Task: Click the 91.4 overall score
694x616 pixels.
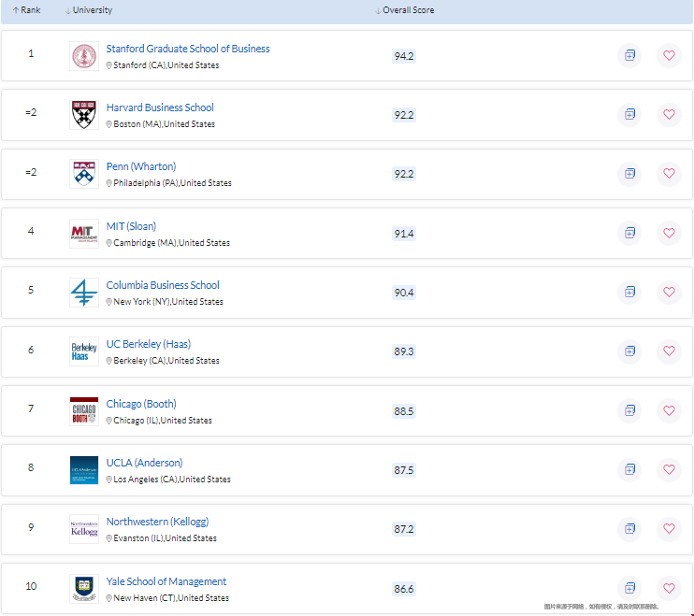Action: coord(404,234)
